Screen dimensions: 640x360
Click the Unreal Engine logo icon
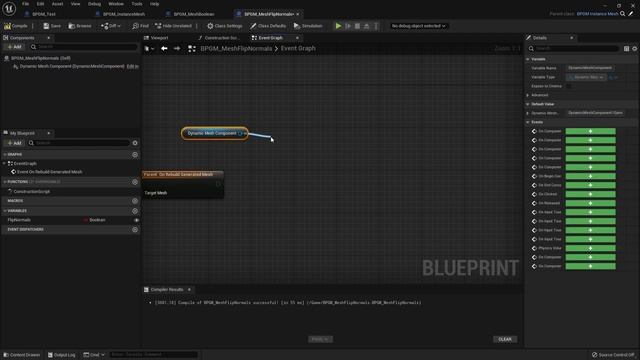[x=9, y=8]
